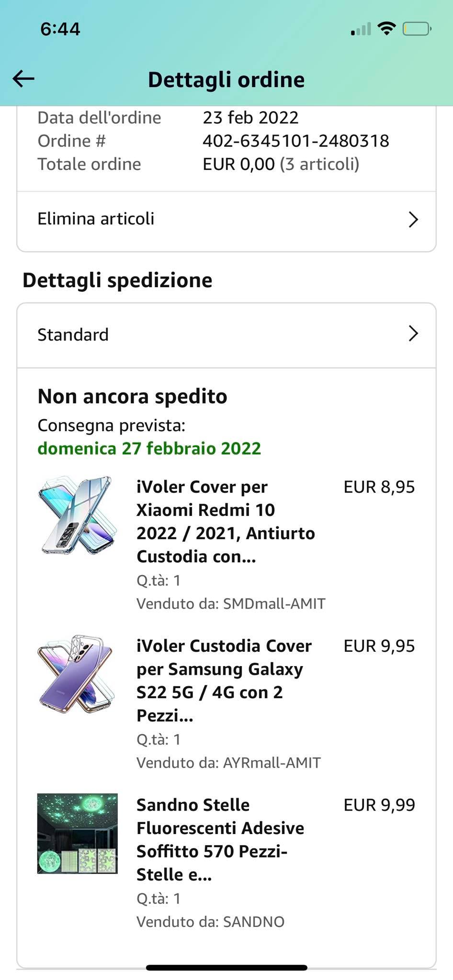Open Sandno fluorescent stars thumbnail
The width and height of the screenshot is (453, 980).
tap(77, 834)
